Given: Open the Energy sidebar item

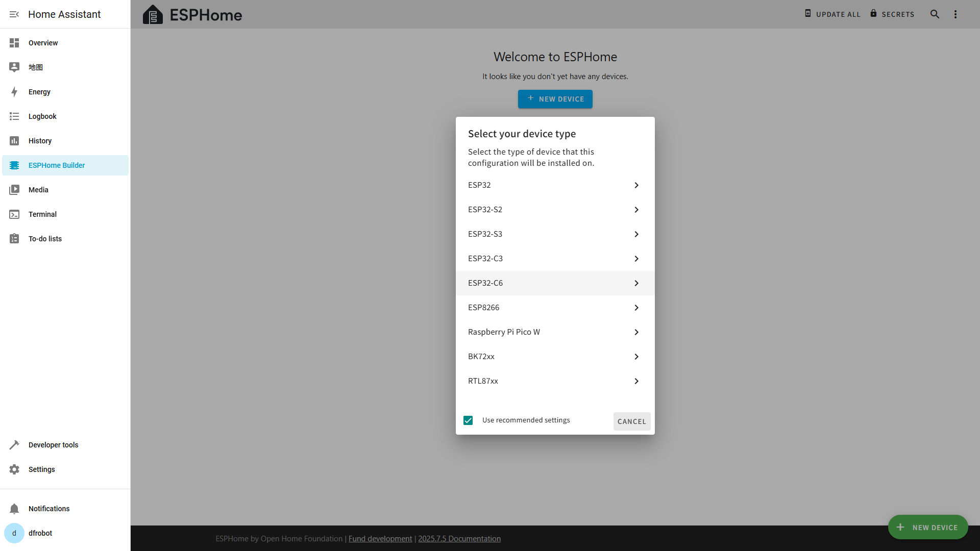Looking at the screenshot, I should [x=39, y=92].
